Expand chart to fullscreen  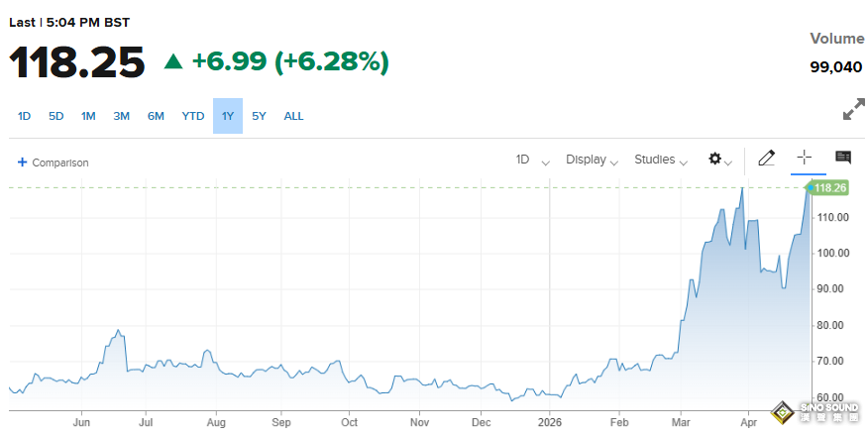(x=853, y=110)
